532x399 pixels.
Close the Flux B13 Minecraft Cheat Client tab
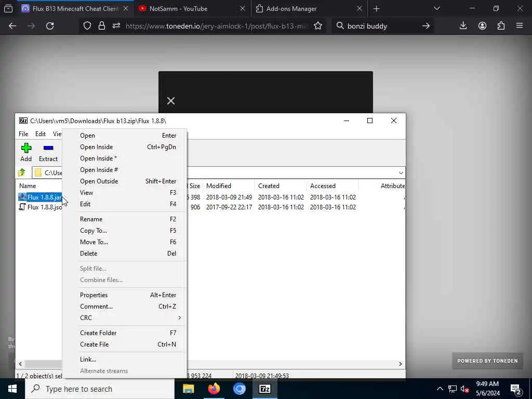point(126,9)
